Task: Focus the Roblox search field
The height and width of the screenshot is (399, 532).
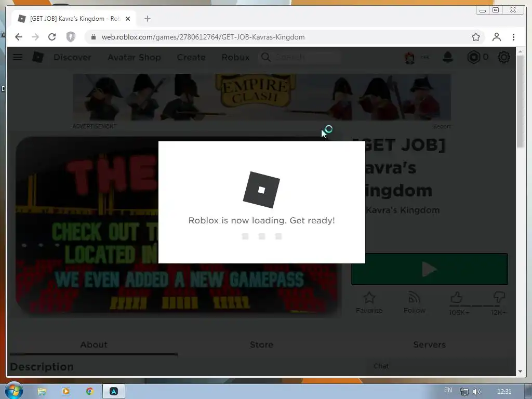Action: tap(300, 57)
